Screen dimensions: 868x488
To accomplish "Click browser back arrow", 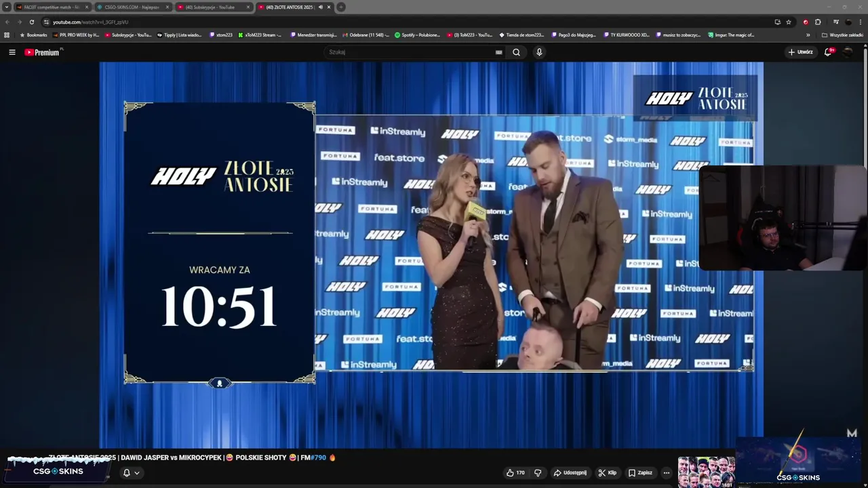I will [7, 22].
